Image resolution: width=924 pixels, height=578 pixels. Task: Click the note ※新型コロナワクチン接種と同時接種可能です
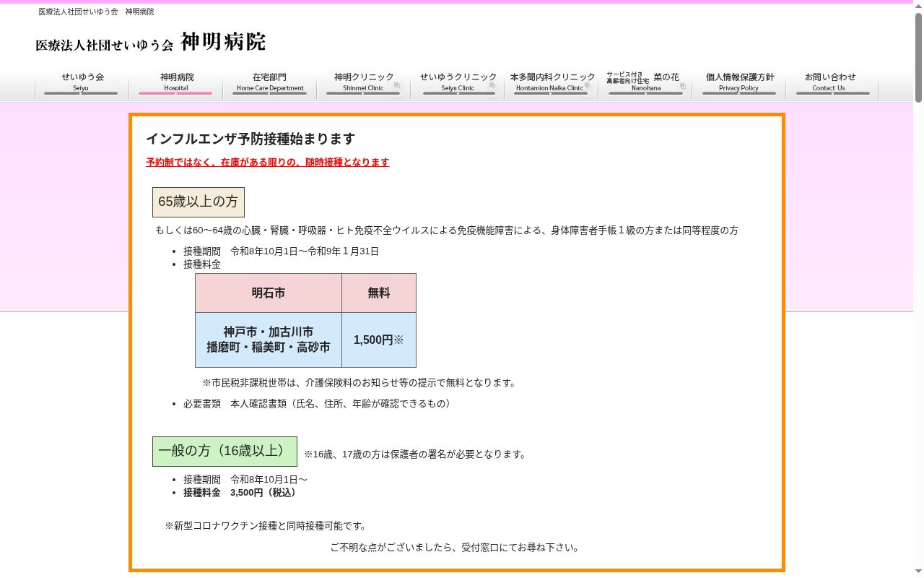click(x=267, y=526)
